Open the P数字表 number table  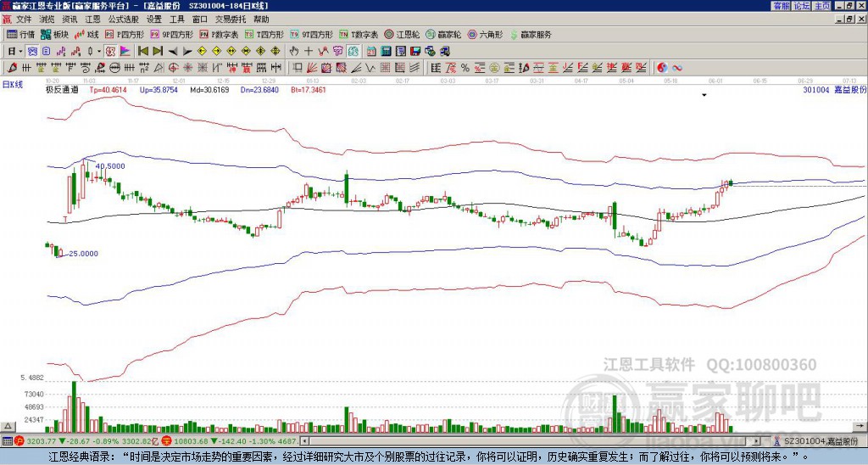220,34
